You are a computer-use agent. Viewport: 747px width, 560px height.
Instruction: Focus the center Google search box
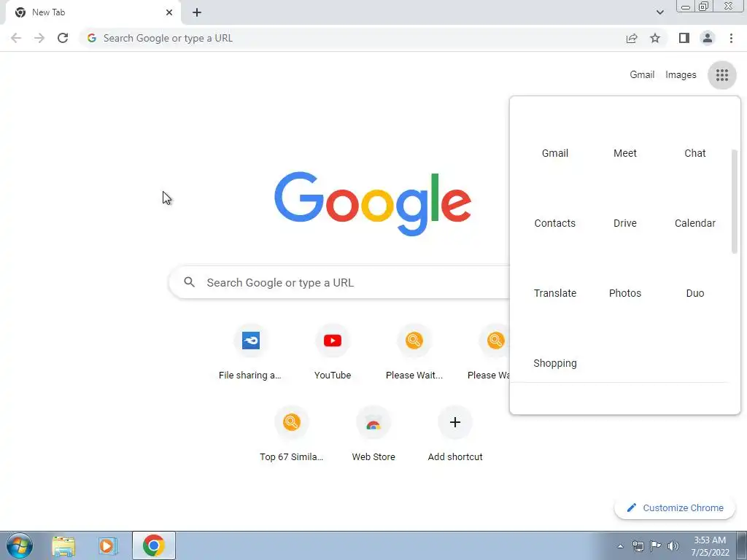[x=341, y=282]
